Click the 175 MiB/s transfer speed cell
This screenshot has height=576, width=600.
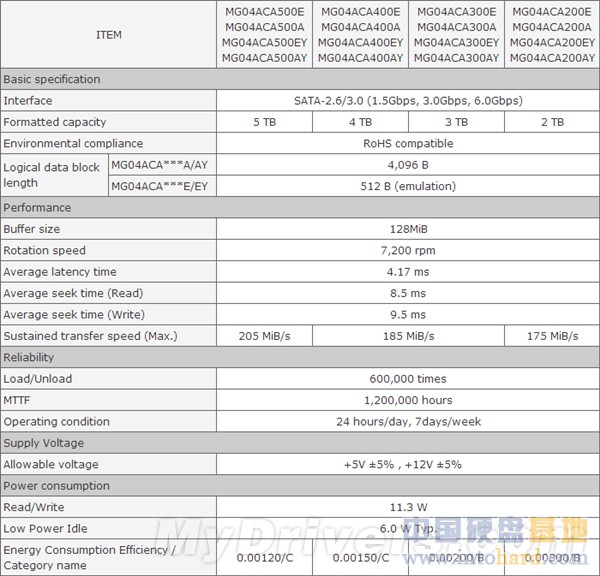[552, 336]
